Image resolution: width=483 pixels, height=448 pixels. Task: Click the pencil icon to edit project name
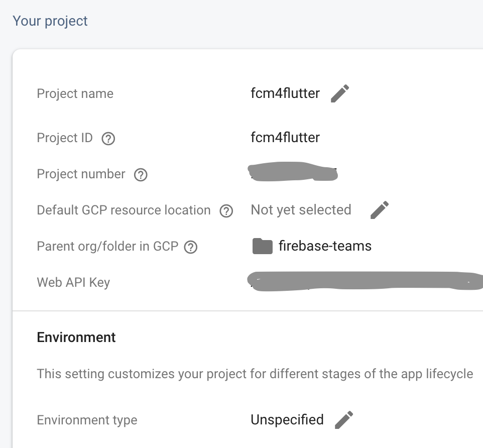(x=340, y=93)
